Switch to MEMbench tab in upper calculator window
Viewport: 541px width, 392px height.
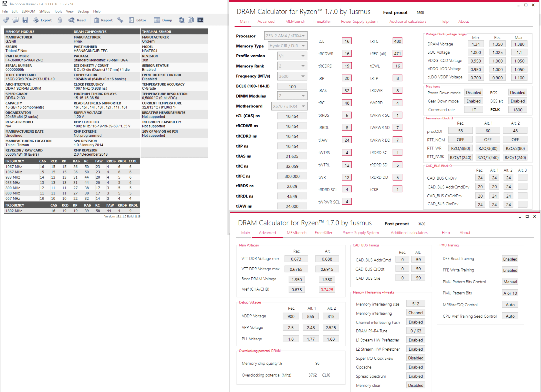pos(295,21)
